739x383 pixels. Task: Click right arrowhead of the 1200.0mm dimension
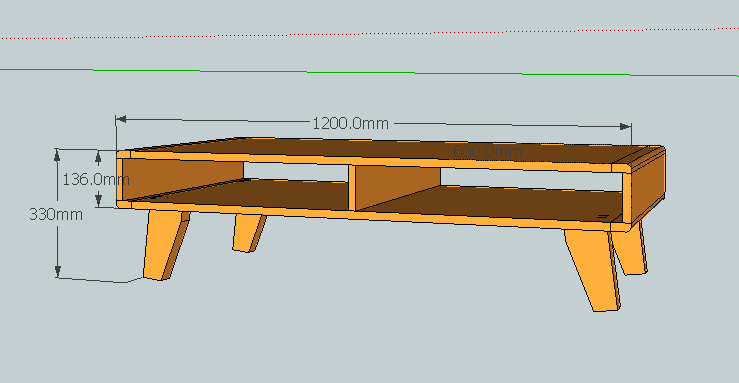click(625, 126)
